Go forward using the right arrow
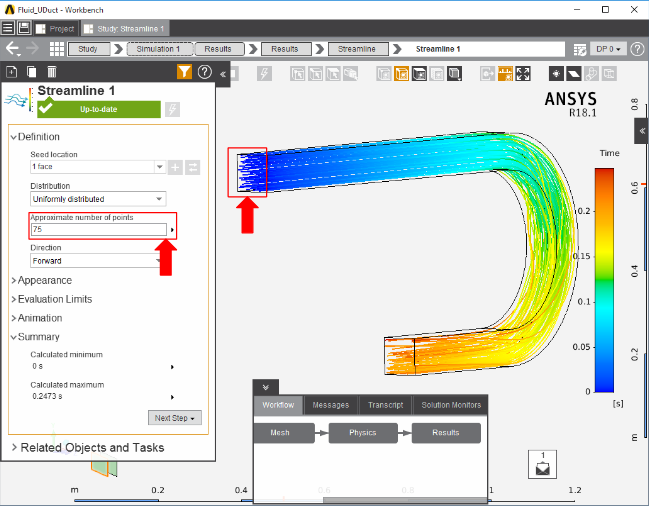The image size is (649, 506). click(32, 48)
